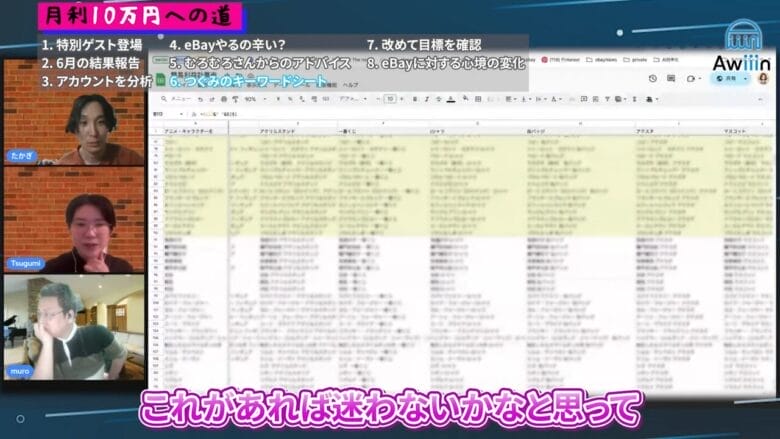The width and height of the screenshot is (780, 439).
Task: Click the muro video tile
Action: pos(74,327)
